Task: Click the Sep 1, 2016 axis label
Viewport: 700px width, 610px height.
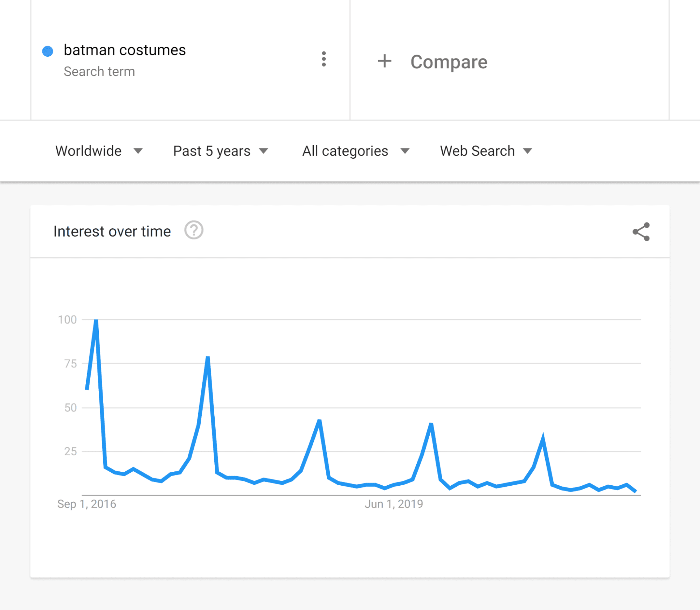Action: click(x=86, y=504)
